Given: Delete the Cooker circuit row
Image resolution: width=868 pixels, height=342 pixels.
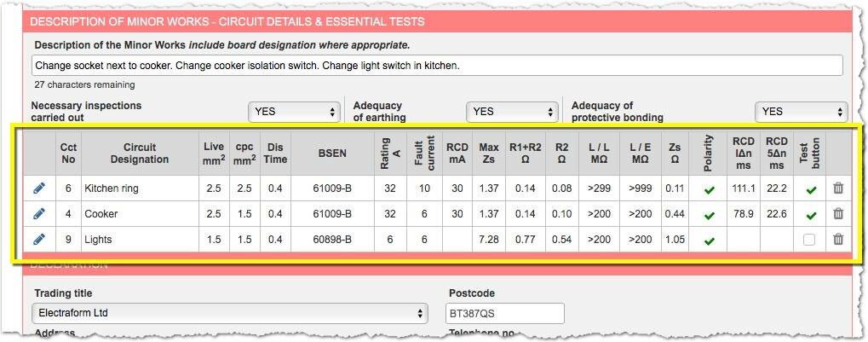Looking at the screenshot, I should 838,214.
